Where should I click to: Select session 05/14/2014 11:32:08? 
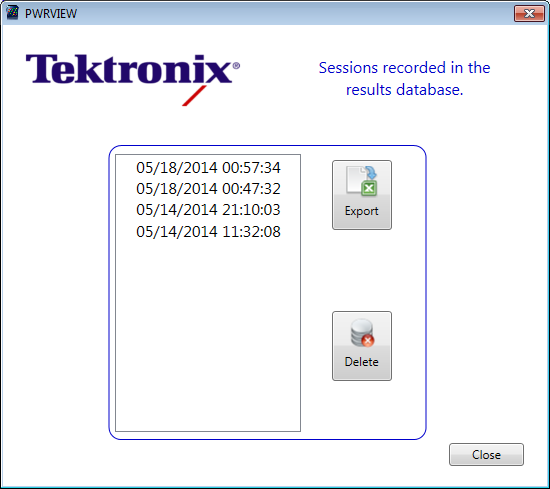(x=208, y=232)
